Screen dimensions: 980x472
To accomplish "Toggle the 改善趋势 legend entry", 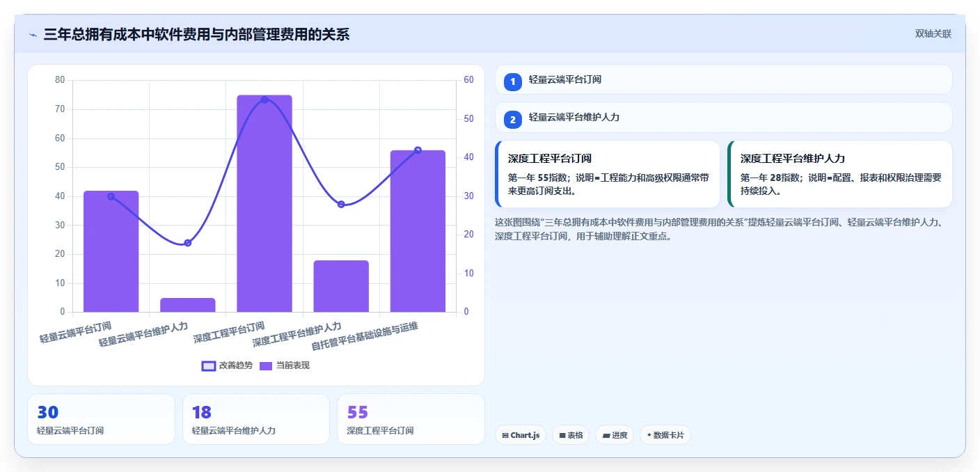I will click(x=227, y=365).
